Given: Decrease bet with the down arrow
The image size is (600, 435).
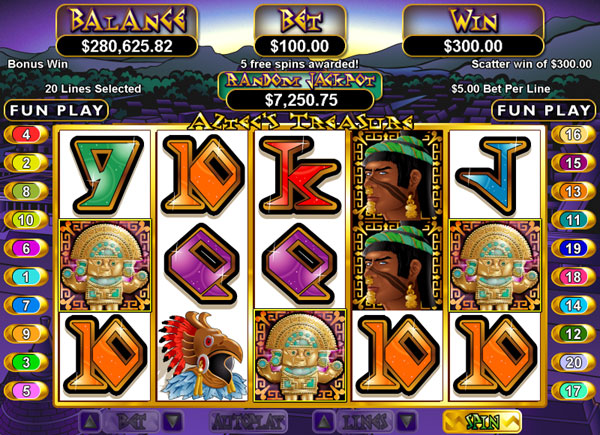Looking at the screenshot, I should (173, 422).
